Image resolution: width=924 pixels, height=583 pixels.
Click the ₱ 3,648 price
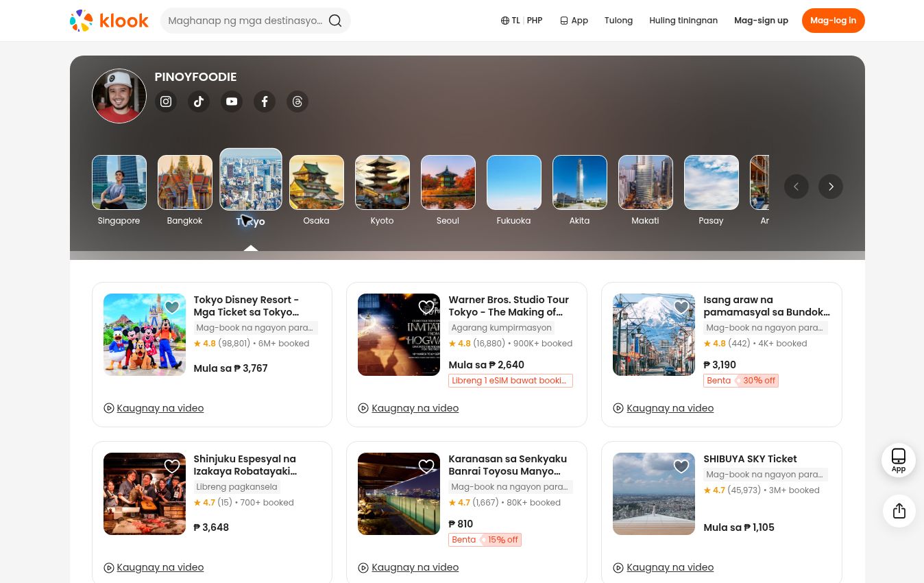(x=211, y=527)
